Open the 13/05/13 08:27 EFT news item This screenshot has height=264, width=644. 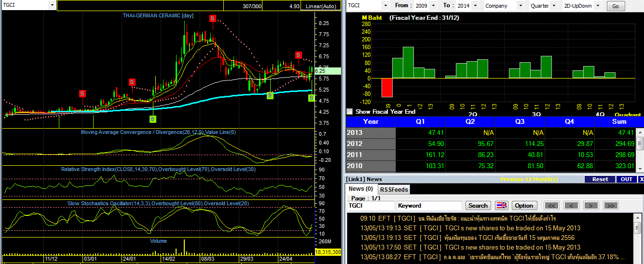(x=492, y=257)
